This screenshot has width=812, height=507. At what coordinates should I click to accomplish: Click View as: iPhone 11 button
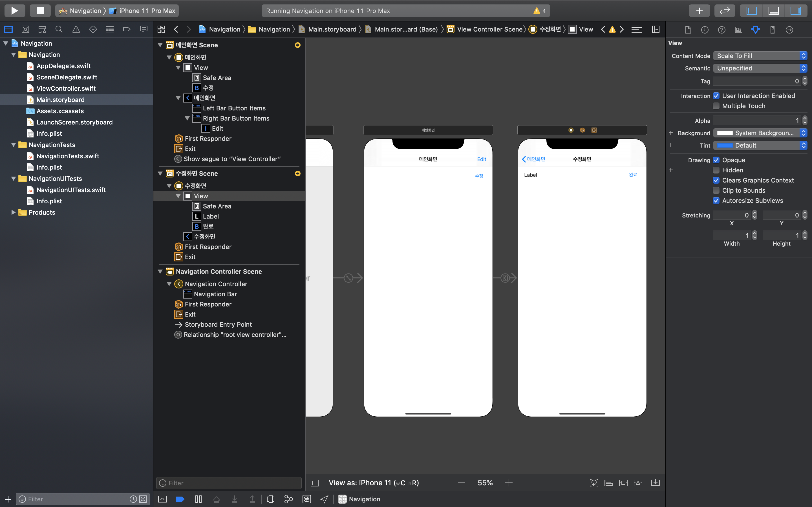click(374, 482)
